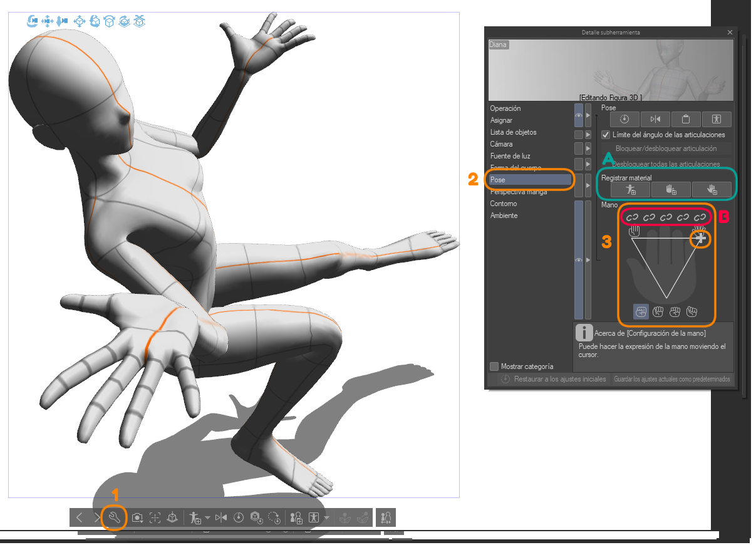The height and width of the screenshot is (545, 756).
Task: Click info icon beside Acerca de
Action: click(x=584, y=333)
